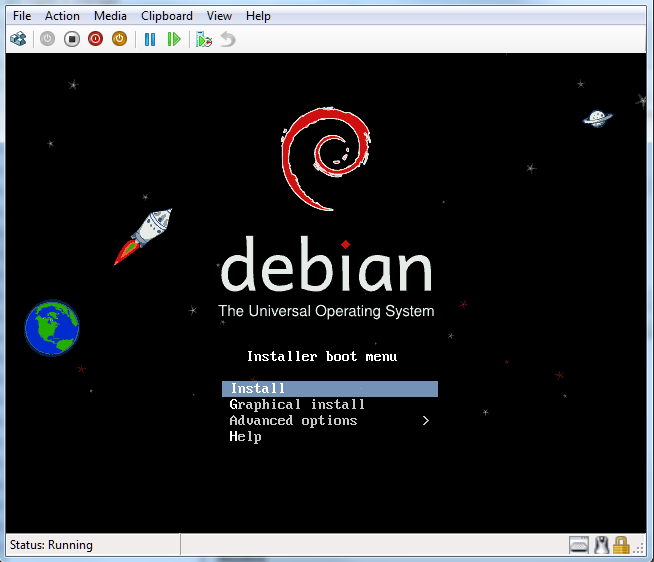654x562 pixels.
Task: Open the Clipboard menu
Action: click(167, 16)
